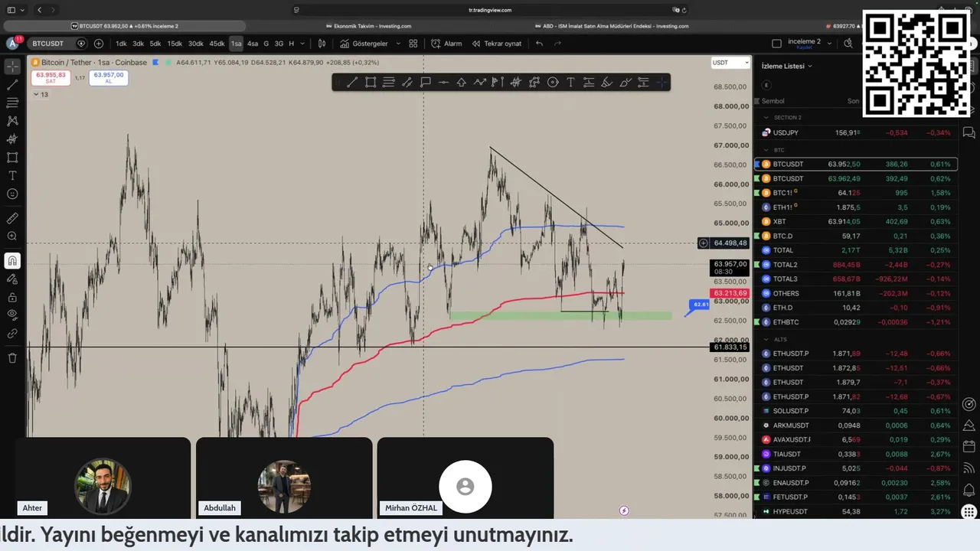Screen dimensions: 980x551
Task: Collapse the indicator legend showing 13
Action: [x=41, y=94]
